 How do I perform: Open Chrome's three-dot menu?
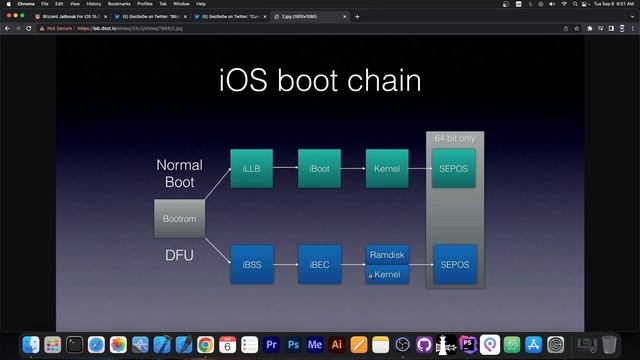coord(633,29)
